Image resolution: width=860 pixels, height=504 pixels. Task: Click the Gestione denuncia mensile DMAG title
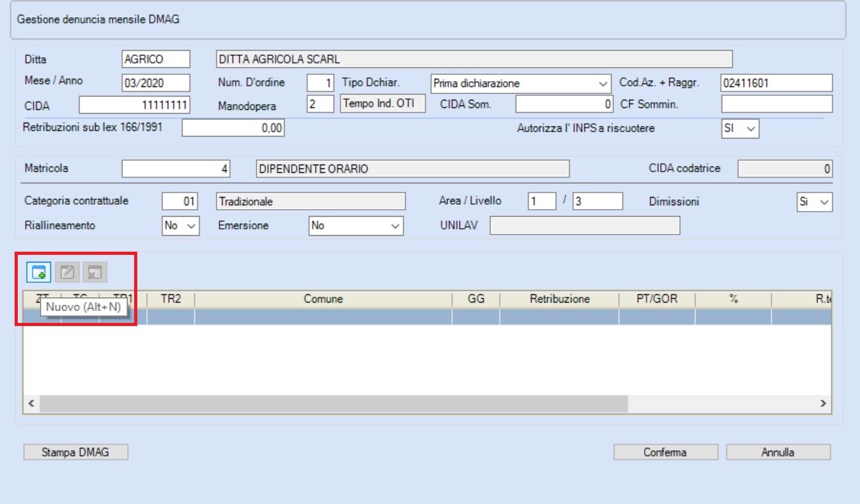coord(99,20)
